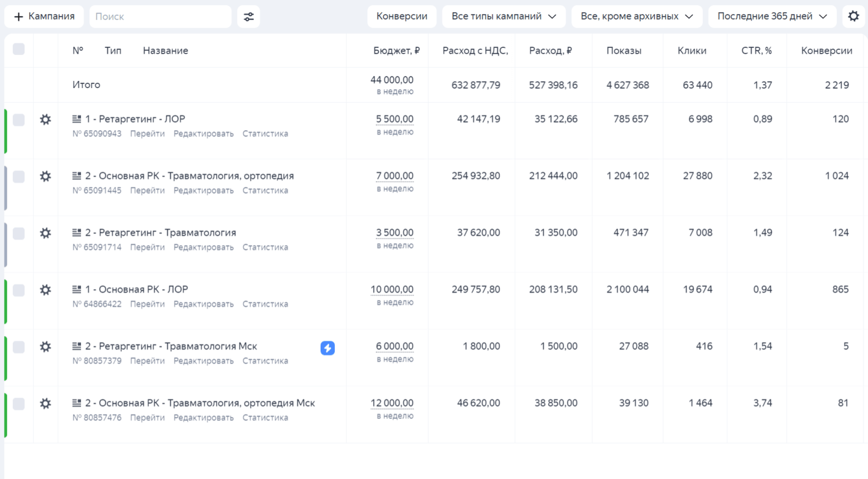Click campaign type icon beside 2 - Основная РК - Травматология, ортопедия
Screen dimensions: 868x479
tap(77, 176)
